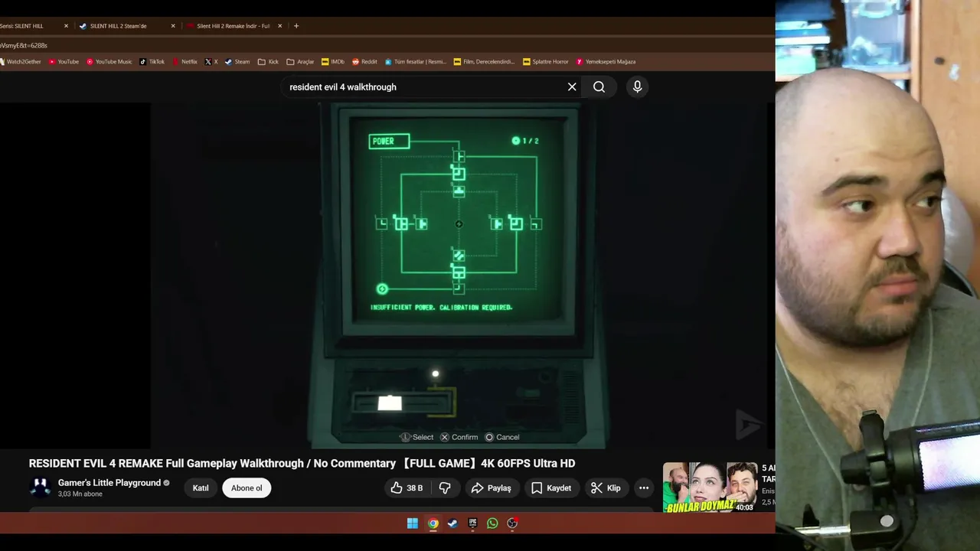Click the browser address bar URL
This screenshot has width=980, height=551.
(x=24, y=45)
